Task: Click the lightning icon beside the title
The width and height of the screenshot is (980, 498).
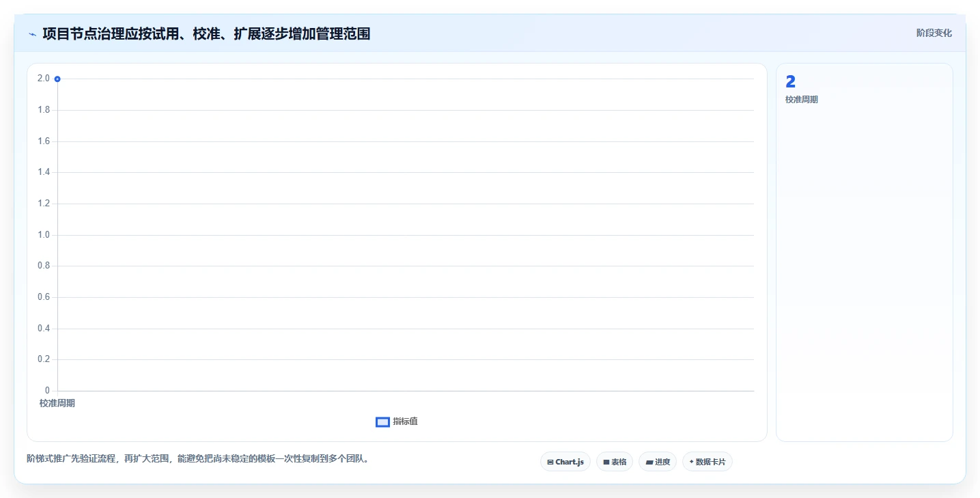Action: tap(32, 33)
